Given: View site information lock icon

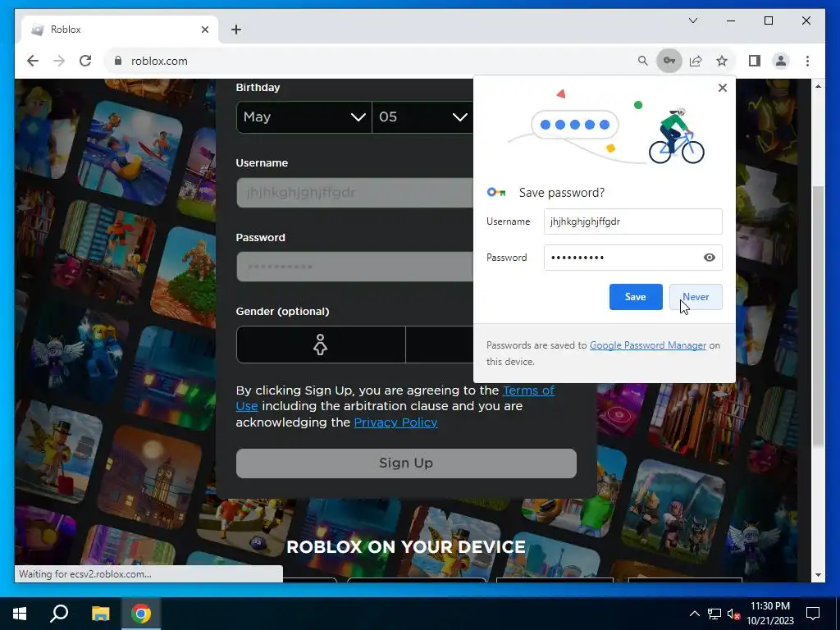Looking at the screenshot, I should coord(118,61).
